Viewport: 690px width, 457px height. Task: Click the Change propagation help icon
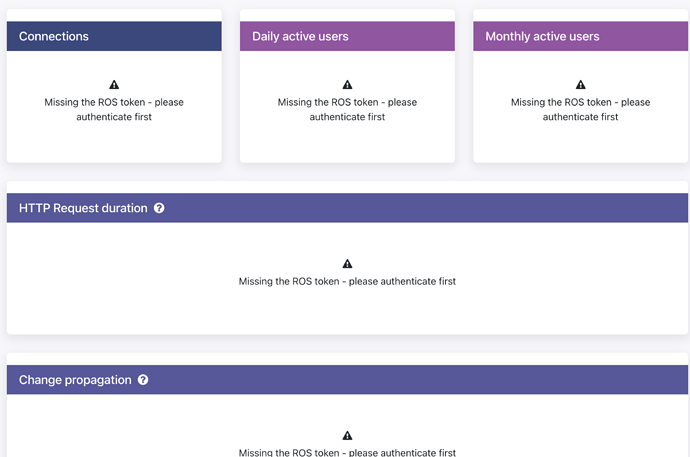coord(143,380)
